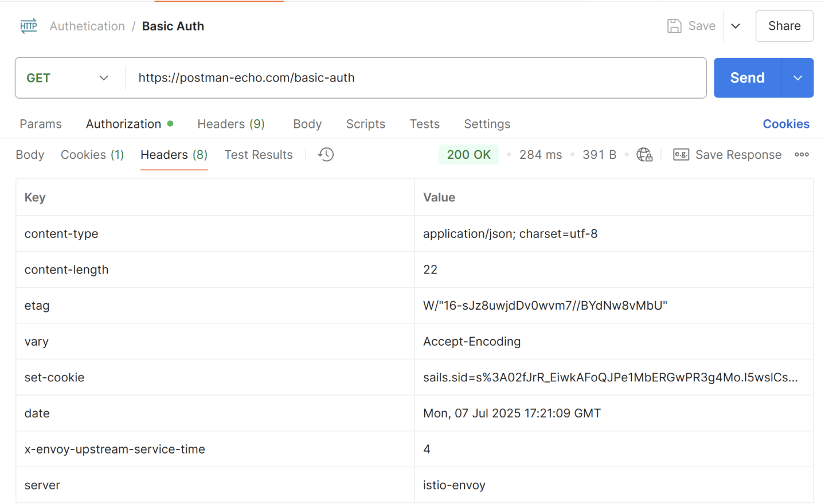View the Cookies (1) response tab
The width and height of the screenshot is (825, 504).
92,154
